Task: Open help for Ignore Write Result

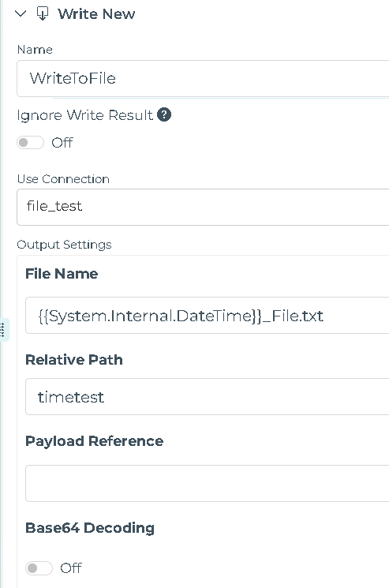Action: pos(164,114)
